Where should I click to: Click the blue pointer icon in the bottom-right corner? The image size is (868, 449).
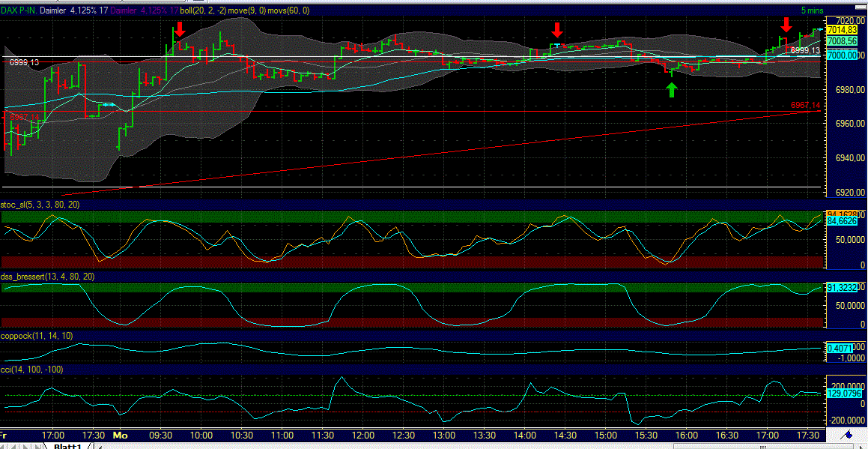(850, 436)
